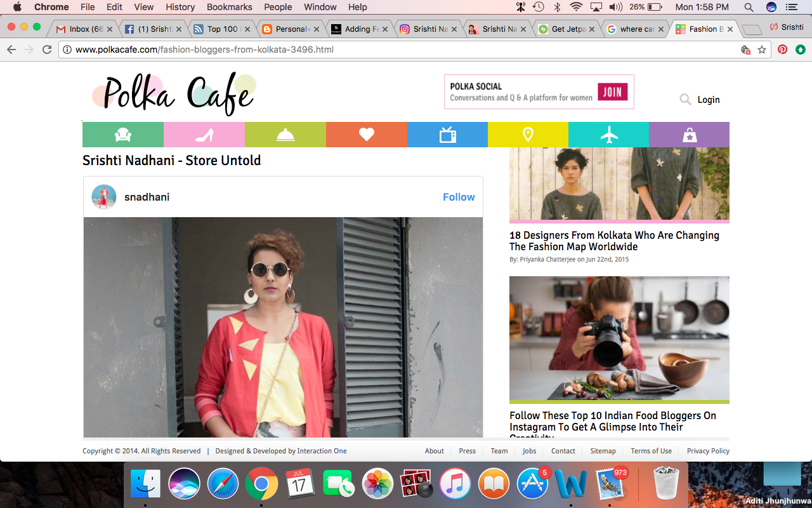Image resolution: width=812 pixels, height=508 pixels.
Task: Open the Bookmarks menu in menu bar
Action: pyautogui.click(x=229, y=7)
